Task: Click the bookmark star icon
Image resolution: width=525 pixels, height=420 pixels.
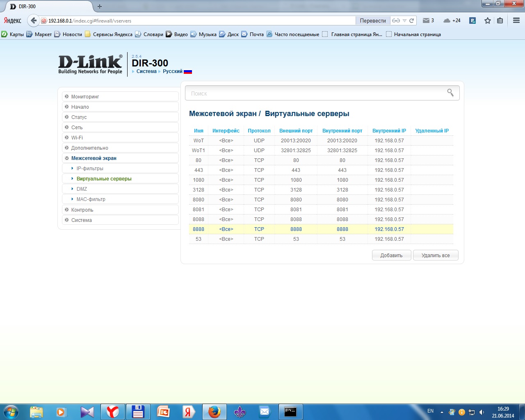Action: point(487,21)
